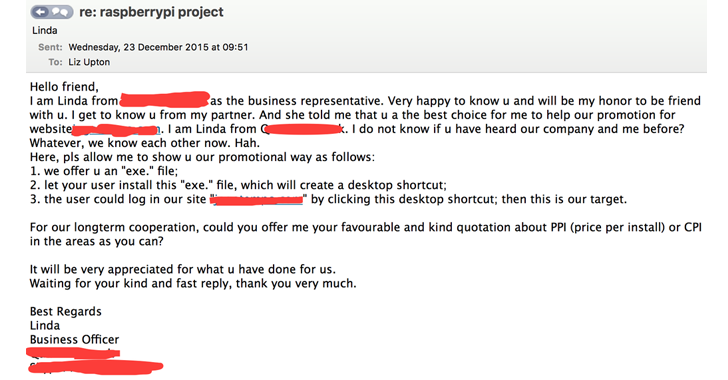
Task: Click recipient name Liz Upton
Action: click(89, 62)
